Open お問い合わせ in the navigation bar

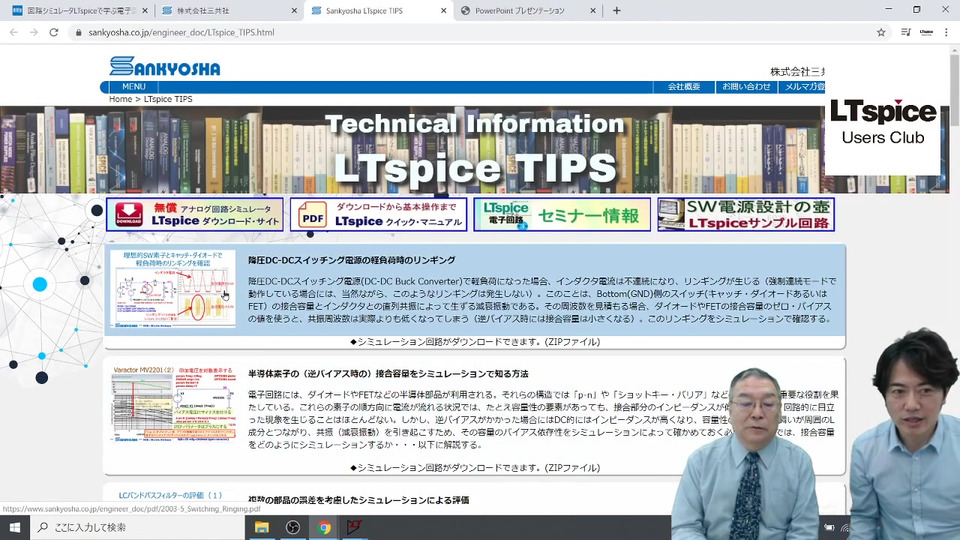pos(746,87)
